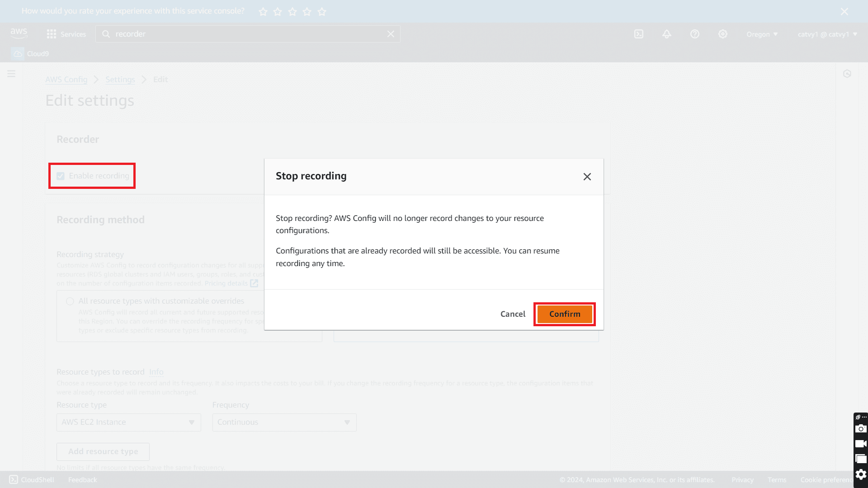
Task: Go to Settings breadcrumb
Action: point(120,80)
